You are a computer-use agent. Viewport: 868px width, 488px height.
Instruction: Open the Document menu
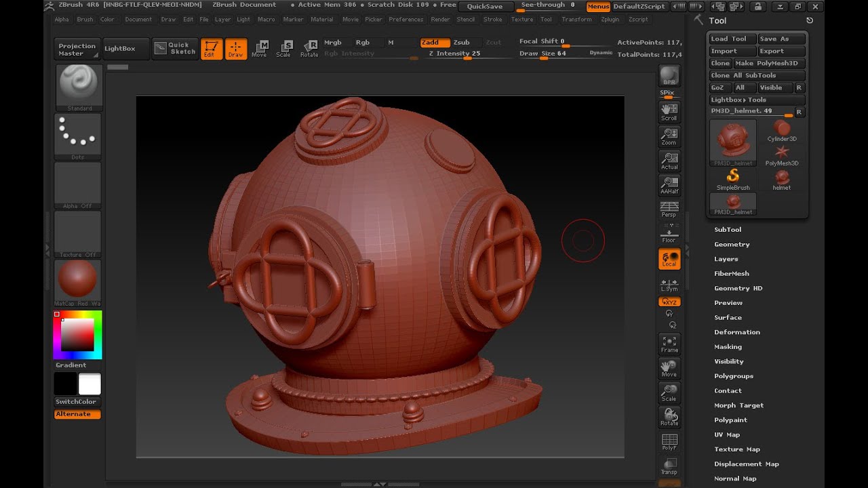[138, 20]
